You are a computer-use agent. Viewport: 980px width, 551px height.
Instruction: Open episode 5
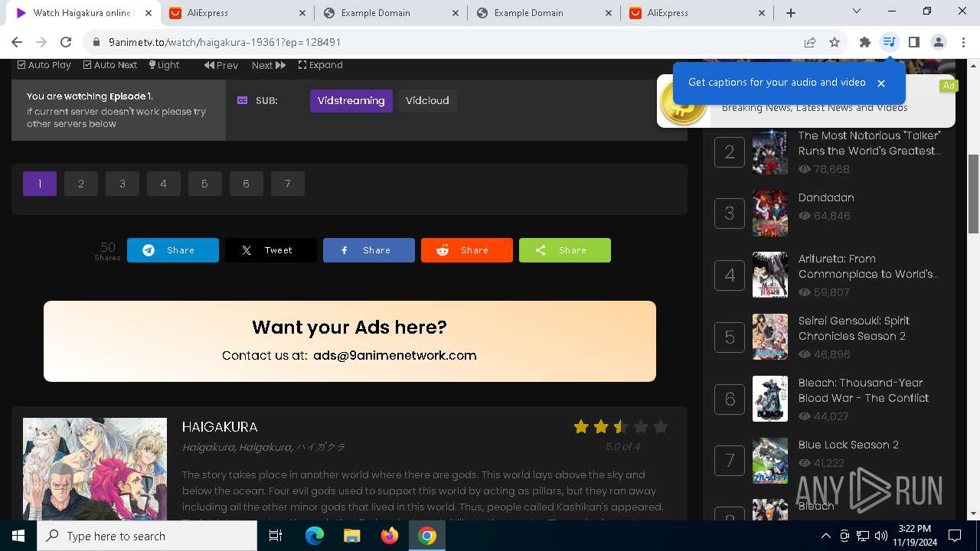point(205,184)
